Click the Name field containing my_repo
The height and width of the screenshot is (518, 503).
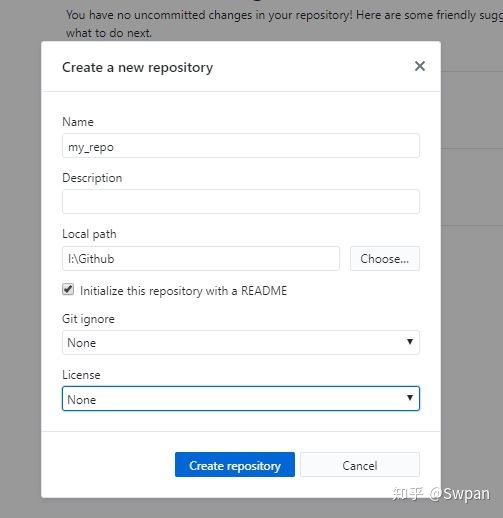pyautogui.click(x=241, y=146)
